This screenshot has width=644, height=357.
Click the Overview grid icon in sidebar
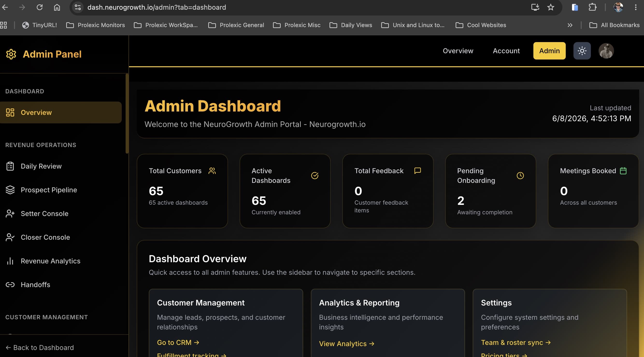pos(10,112)
